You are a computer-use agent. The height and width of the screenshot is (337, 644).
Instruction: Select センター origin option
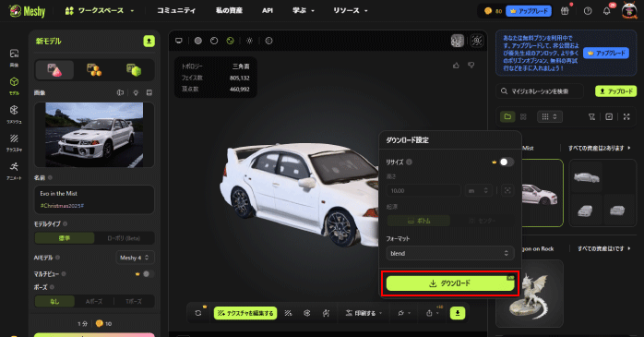point(483,221)
